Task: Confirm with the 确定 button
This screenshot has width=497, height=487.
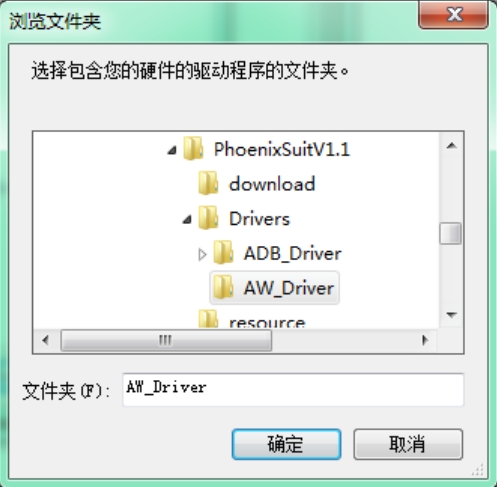Action: pyautogui.click(x=286, y=444)
